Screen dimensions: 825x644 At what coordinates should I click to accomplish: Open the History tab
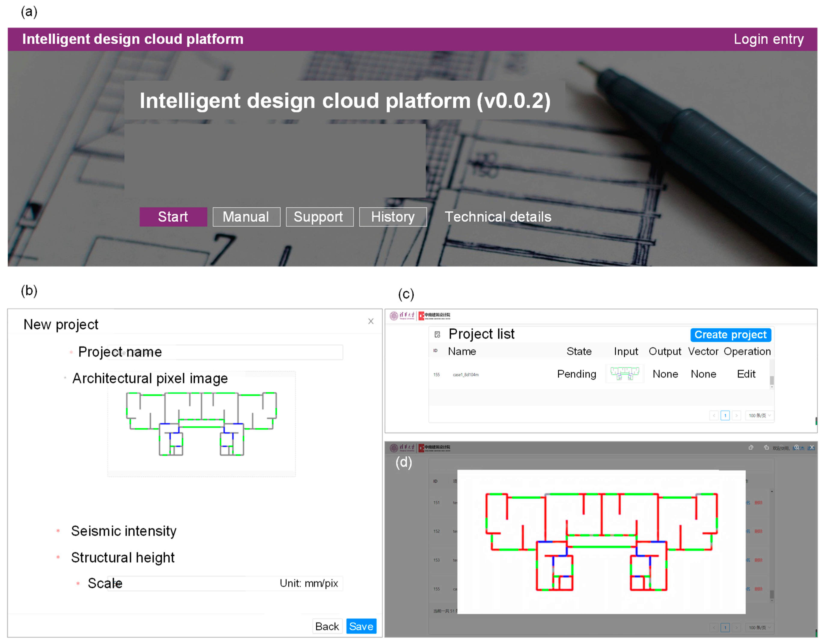click(x=393, y=217)
